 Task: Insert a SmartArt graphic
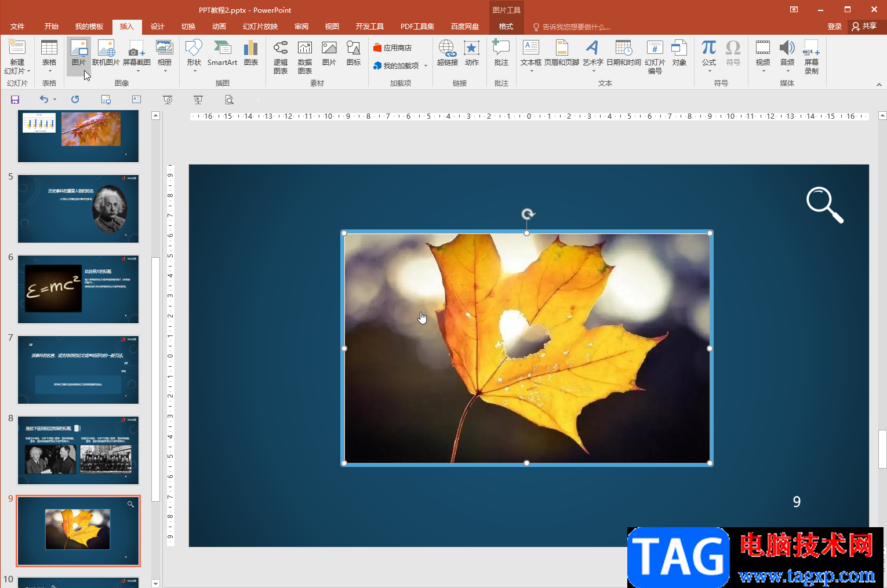222,53
